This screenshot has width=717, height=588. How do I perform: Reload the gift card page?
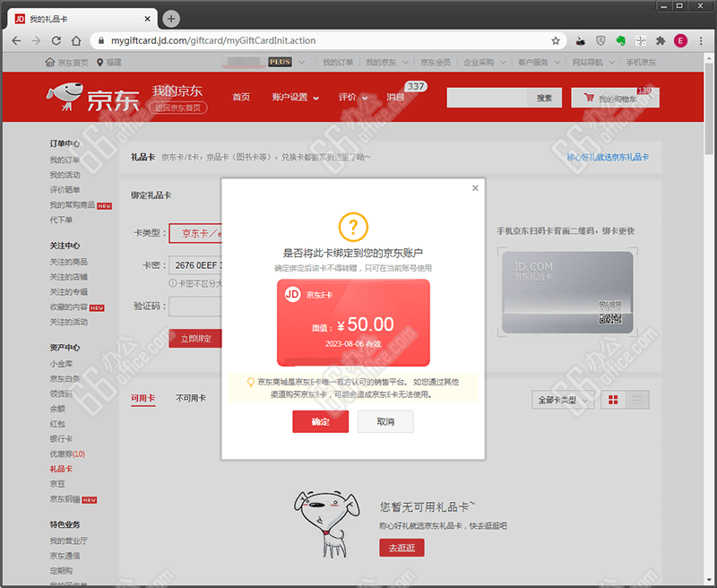(56, 40)
